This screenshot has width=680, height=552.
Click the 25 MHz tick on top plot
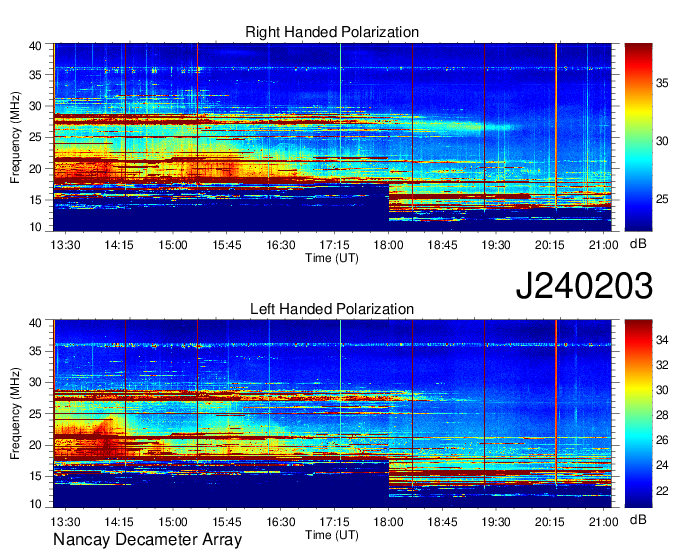pos(35,137)
